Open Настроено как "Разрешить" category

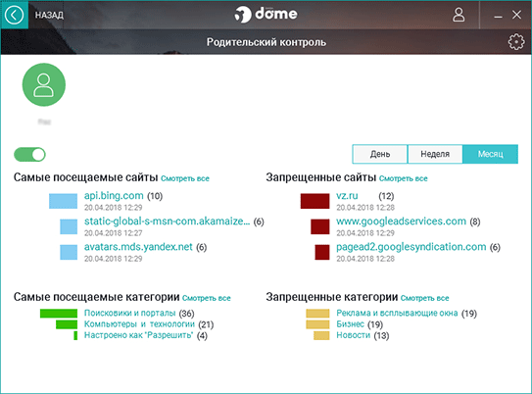(x=138, y=335)
